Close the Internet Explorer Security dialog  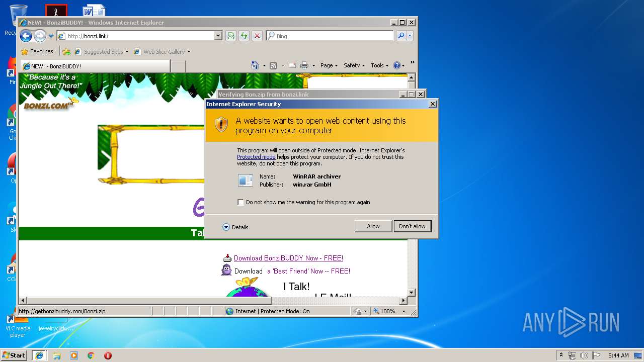[432, 104]
